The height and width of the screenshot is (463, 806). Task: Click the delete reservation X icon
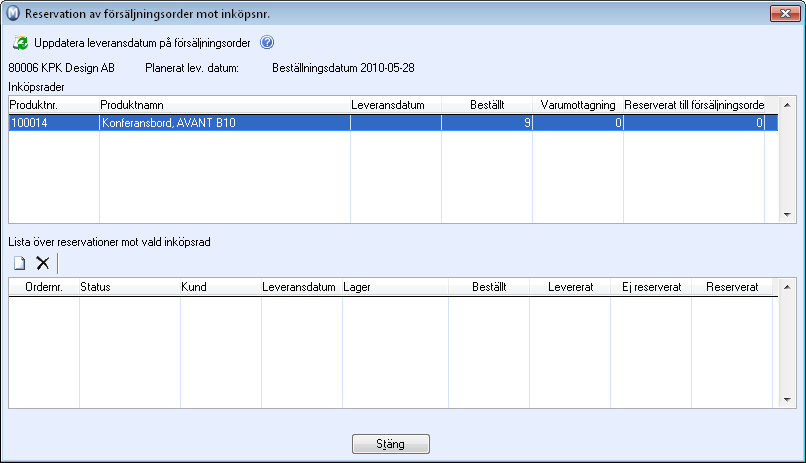click(43, 263)
